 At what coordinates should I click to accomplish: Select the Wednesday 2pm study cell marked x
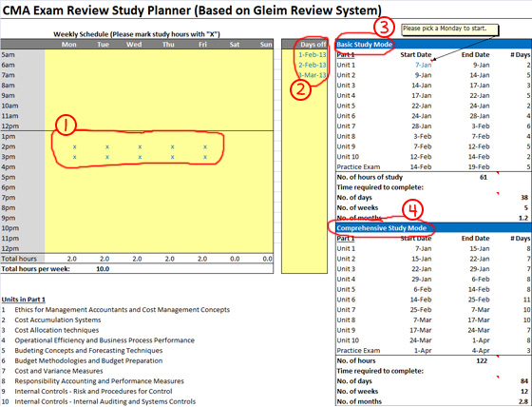tap(140, 146)
